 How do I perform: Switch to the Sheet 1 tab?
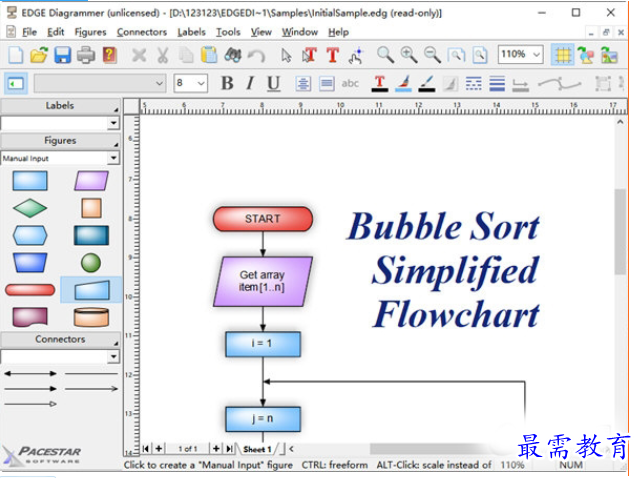(x=257, y=449)
